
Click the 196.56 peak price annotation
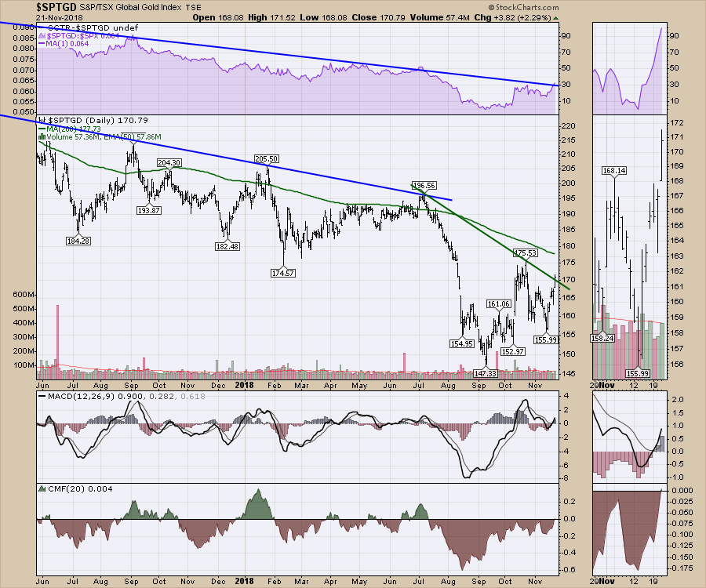[424, 185]
